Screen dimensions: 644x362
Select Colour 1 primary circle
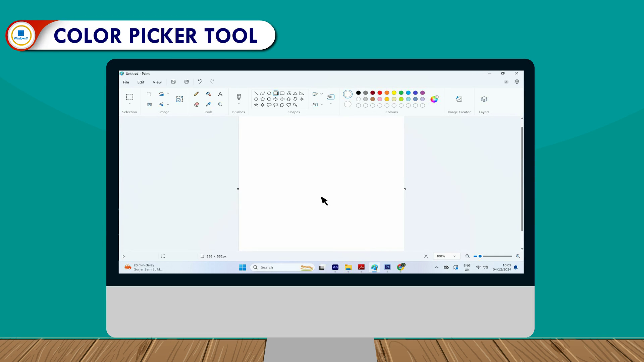click(348, 94)
